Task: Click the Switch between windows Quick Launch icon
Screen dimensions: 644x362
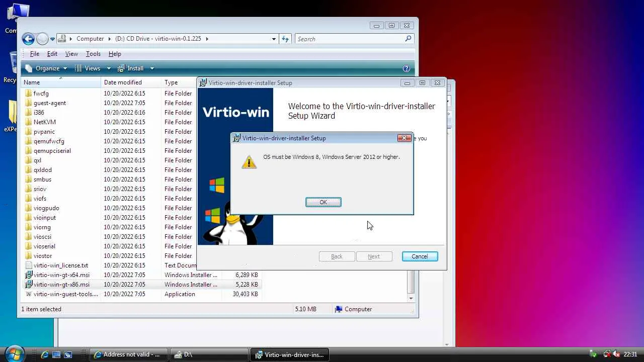Action: pos(68,354)
